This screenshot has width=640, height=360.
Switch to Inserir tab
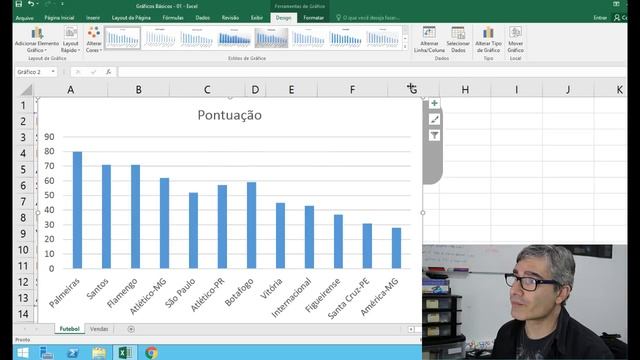click(x=93, y=18)
